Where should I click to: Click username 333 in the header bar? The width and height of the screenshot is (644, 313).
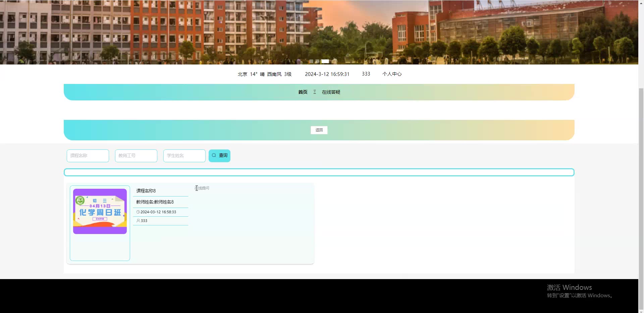[366, 74]
